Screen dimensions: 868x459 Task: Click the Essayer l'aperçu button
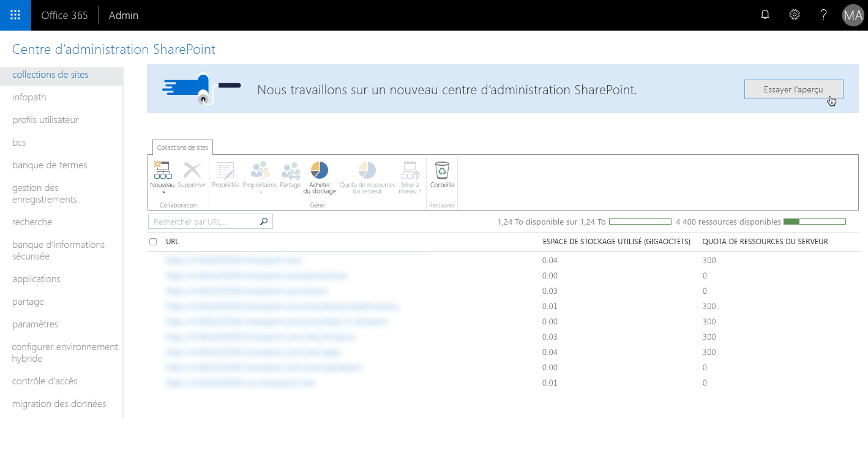pos(793,89)
